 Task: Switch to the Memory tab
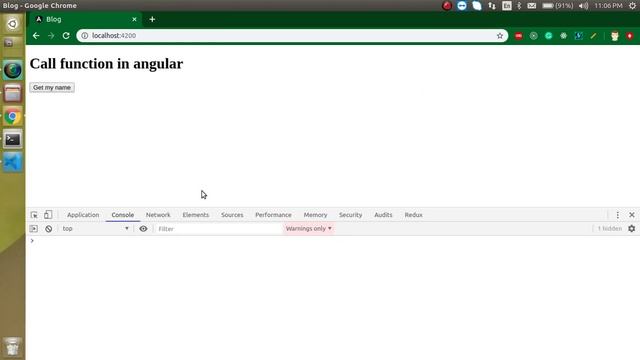pyautogui.click(x=316, y=215)
